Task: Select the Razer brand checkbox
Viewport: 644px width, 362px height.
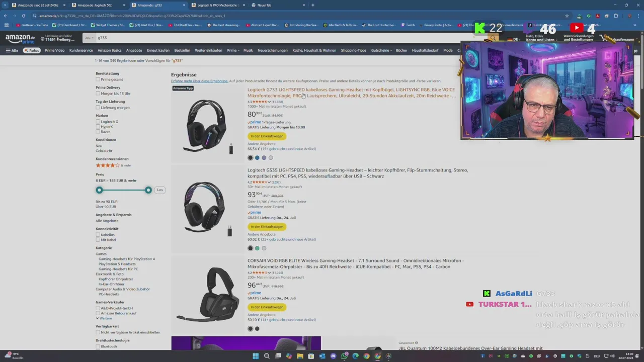Action: [x=98, y=132]
